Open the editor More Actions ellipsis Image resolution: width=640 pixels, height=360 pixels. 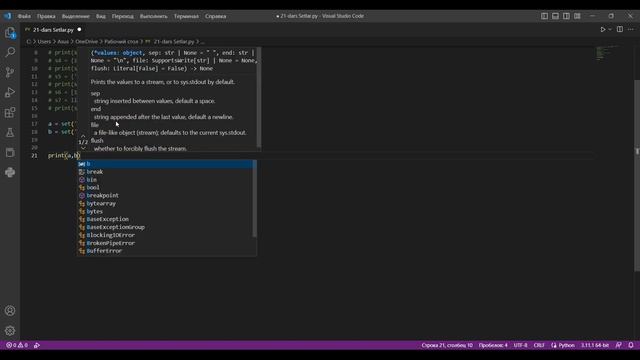[631, 29]
